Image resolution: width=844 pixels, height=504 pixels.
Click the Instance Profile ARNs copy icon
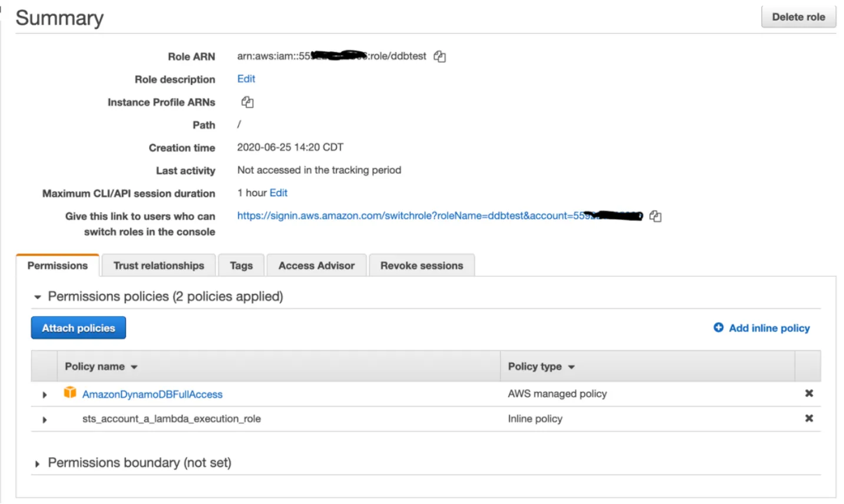click(247, 102)
